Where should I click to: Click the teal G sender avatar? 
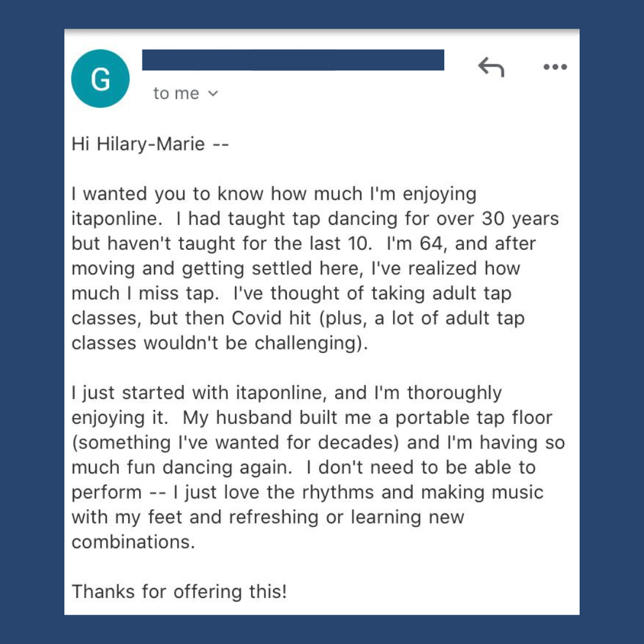(x=100, y=79)
